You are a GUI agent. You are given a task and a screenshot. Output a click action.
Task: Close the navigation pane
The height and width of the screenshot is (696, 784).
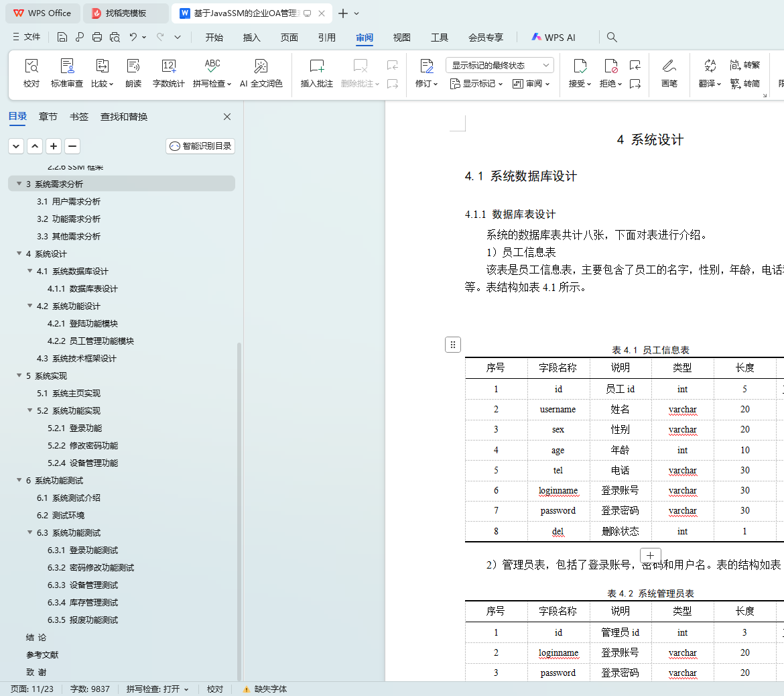[227, 117]
